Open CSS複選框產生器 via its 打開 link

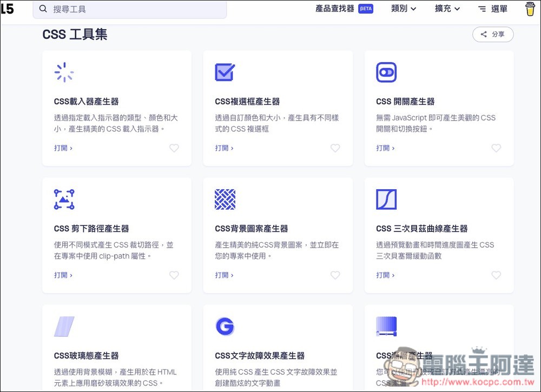[x=223, y=148]
